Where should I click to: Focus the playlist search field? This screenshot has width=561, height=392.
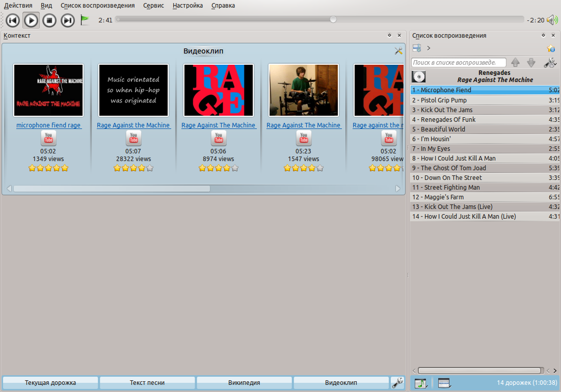(x=459, y=63)
